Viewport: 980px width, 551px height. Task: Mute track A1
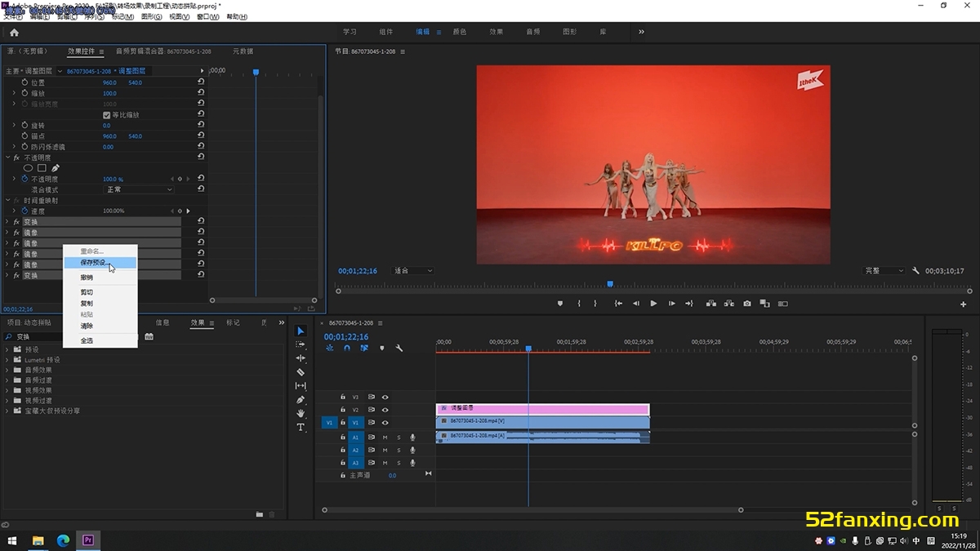point(385,438)
